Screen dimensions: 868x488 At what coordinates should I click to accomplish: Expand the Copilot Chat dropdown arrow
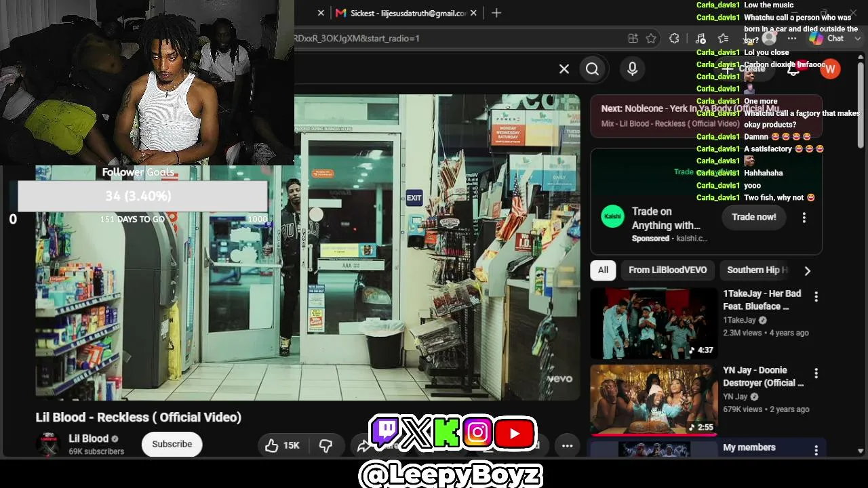click(857, 39)
